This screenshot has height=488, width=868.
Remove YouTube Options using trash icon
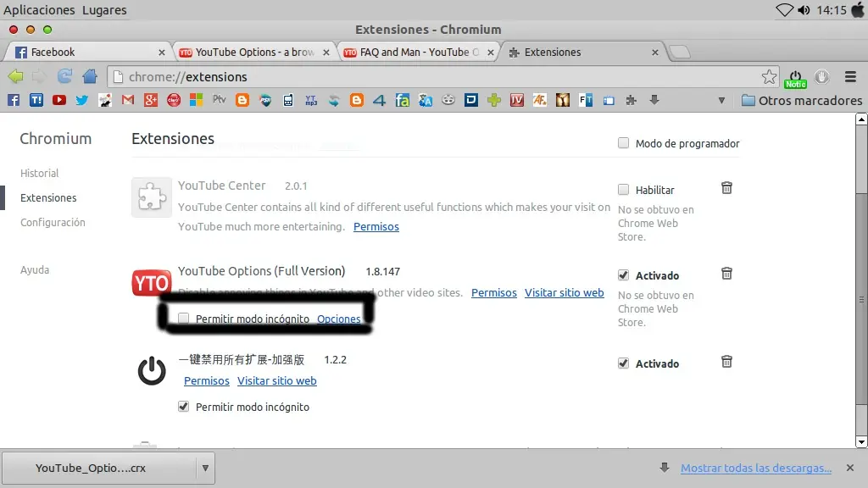726,274
